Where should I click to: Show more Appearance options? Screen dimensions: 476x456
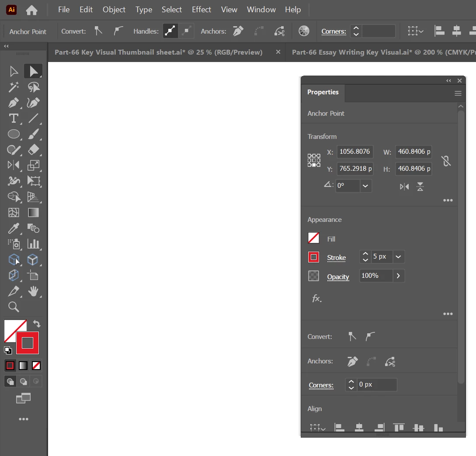click(x=448, y=314)
